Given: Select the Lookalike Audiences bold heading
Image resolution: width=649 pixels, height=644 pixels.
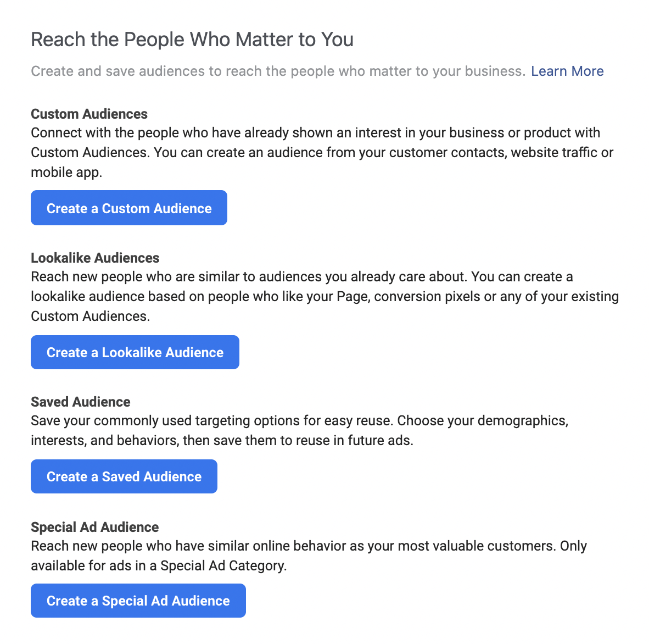Looking at the screenshot, I should (x=95, y=258).
